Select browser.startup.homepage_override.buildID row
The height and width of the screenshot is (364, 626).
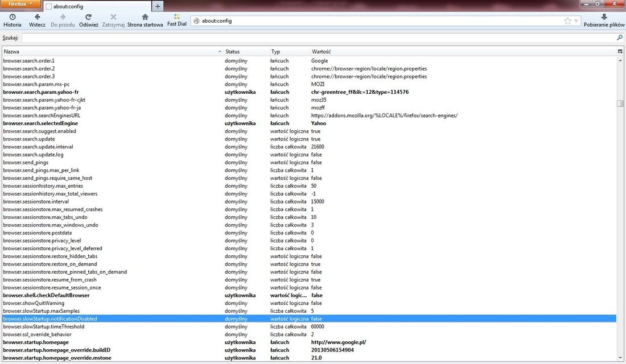(x=309, y=350)
